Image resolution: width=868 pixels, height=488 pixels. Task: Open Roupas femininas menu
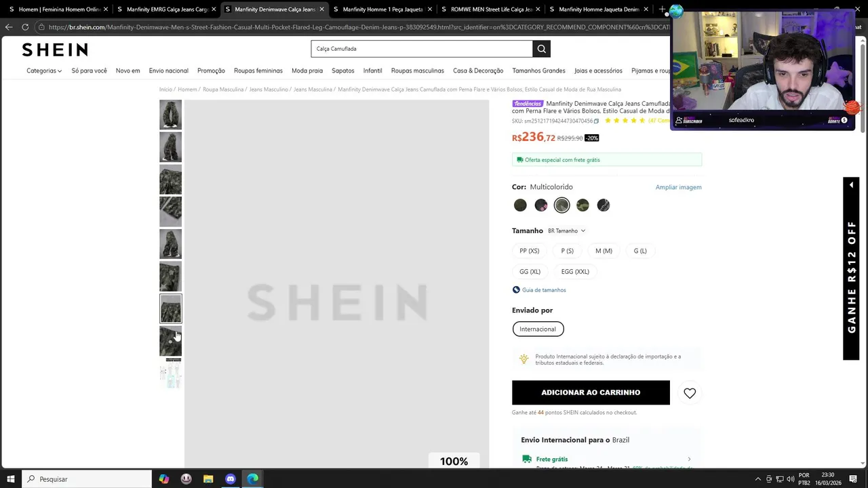[x=258, y=70]
